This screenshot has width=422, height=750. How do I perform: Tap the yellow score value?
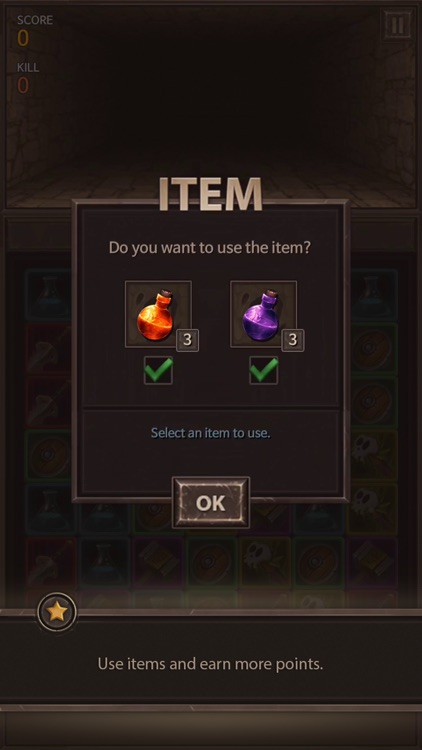(23, 38)
